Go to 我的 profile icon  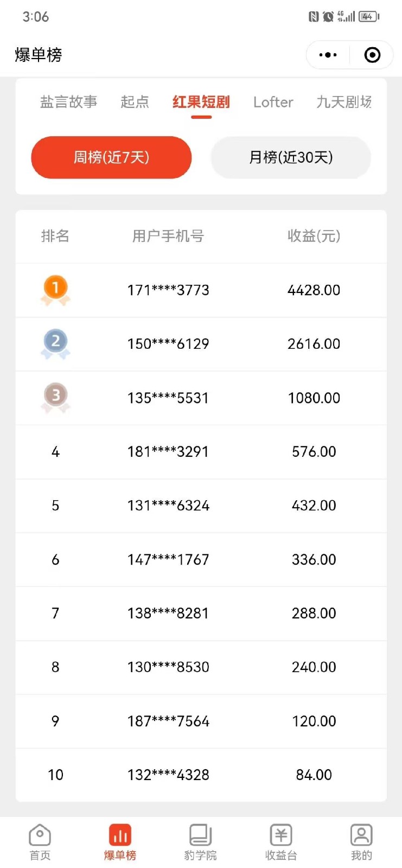361,836
